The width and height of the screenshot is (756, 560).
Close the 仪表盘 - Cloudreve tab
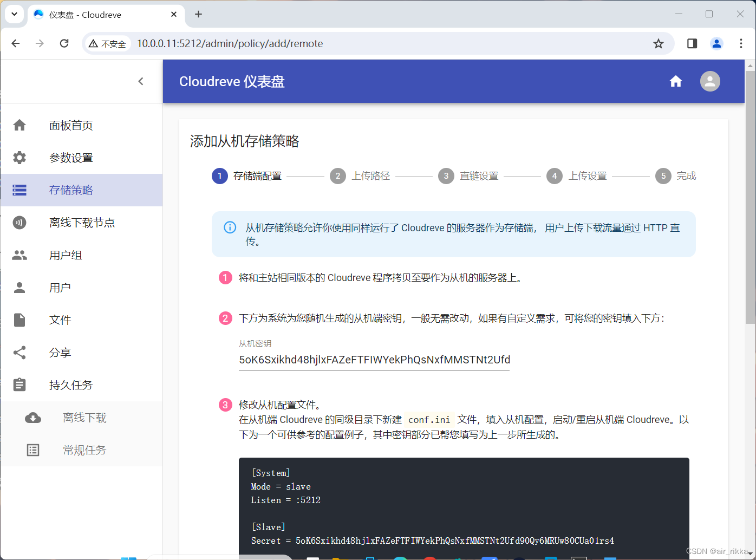[x=174, y=14]
